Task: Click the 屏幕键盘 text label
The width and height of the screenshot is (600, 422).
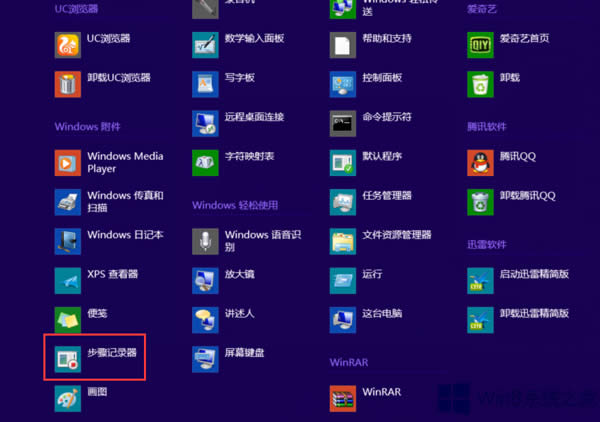Action: [245, 352]
